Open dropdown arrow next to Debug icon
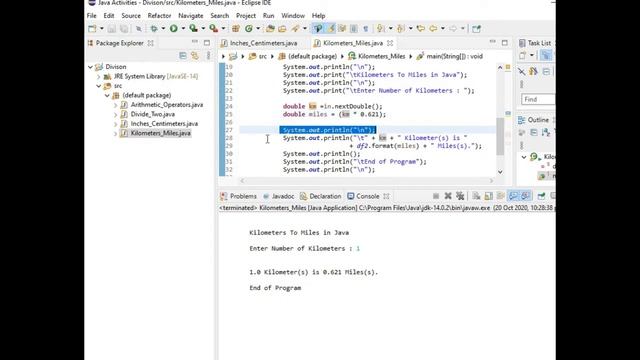Viewport: 640px width, 360px height. (163, 29)
